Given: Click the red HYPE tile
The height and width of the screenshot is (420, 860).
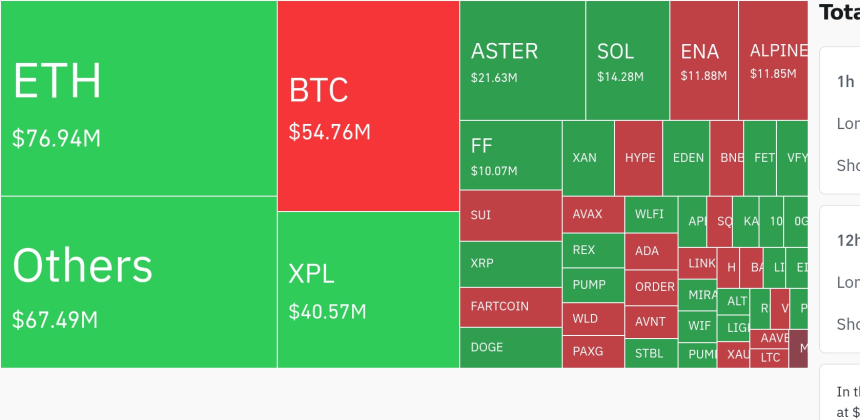Looking at the screenshot, I should coord(639,158).
